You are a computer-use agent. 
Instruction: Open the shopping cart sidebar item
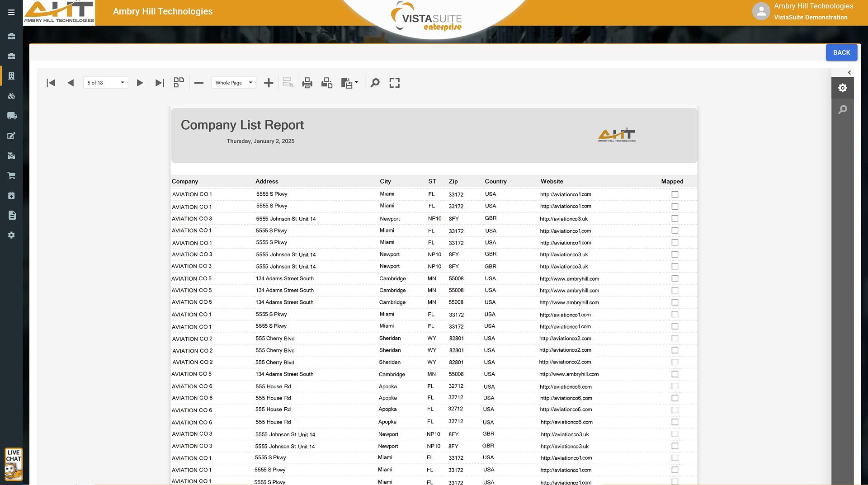[x=12, y=175]
